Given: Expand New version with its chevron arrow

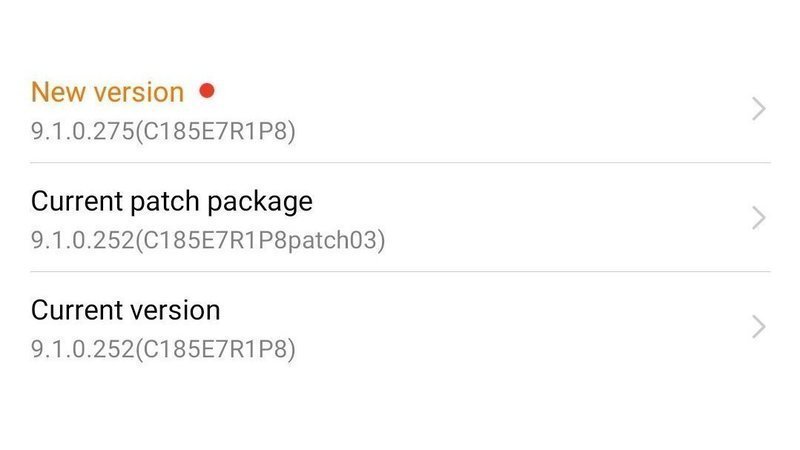Looking at the screenshot, I should 759,109.
